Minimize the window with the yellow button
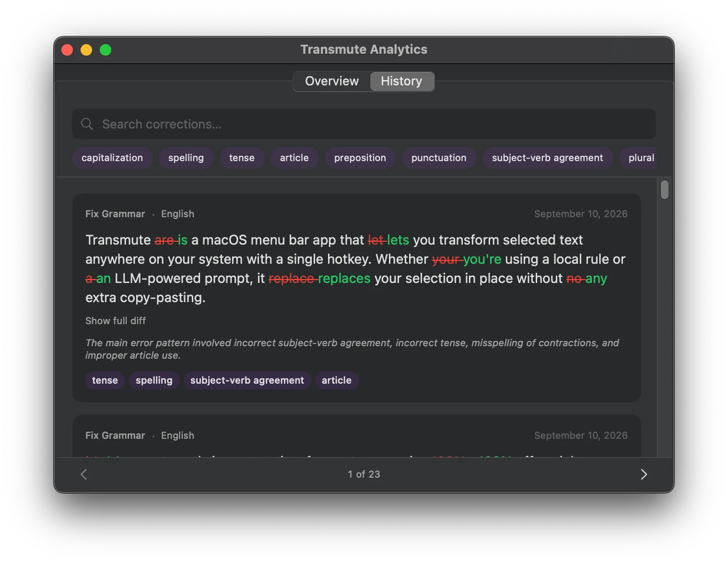728x564 pixels. click(x=86, y=50)
